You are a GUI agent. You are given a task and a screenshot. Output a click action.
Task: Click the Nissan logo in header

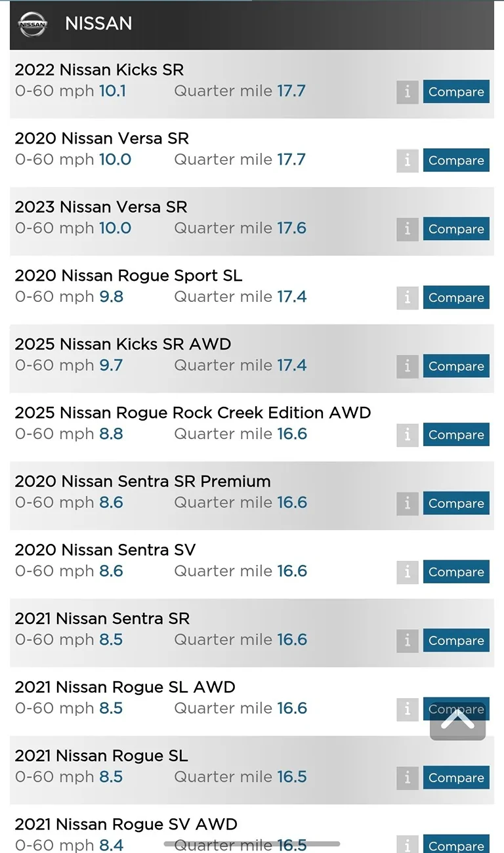[33, 24]
